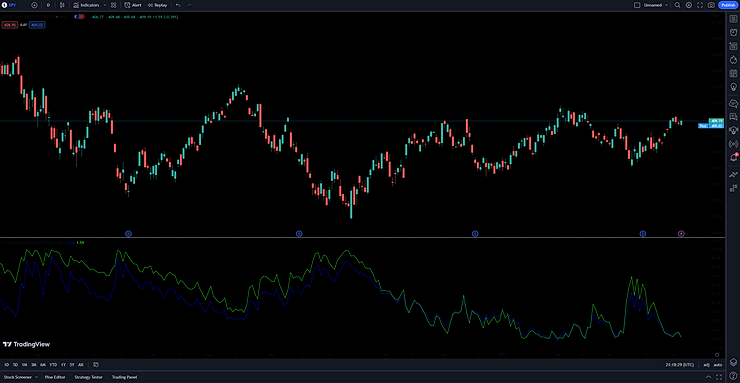Open the Calendar panel icon
The width and height of the screenshot is (740, 383).
click(733, 74)
